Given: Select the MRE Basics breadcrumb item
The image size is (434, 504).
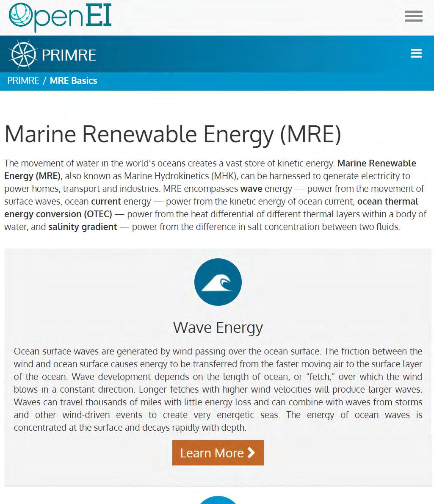Looking at the screenshot, I should point(74,80).
